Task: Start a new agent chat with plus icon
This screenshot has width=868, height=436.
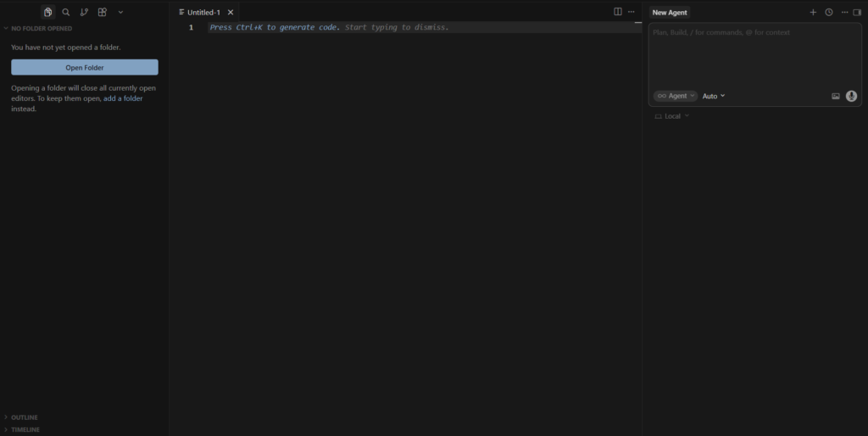Action: (x=813, y=13)
